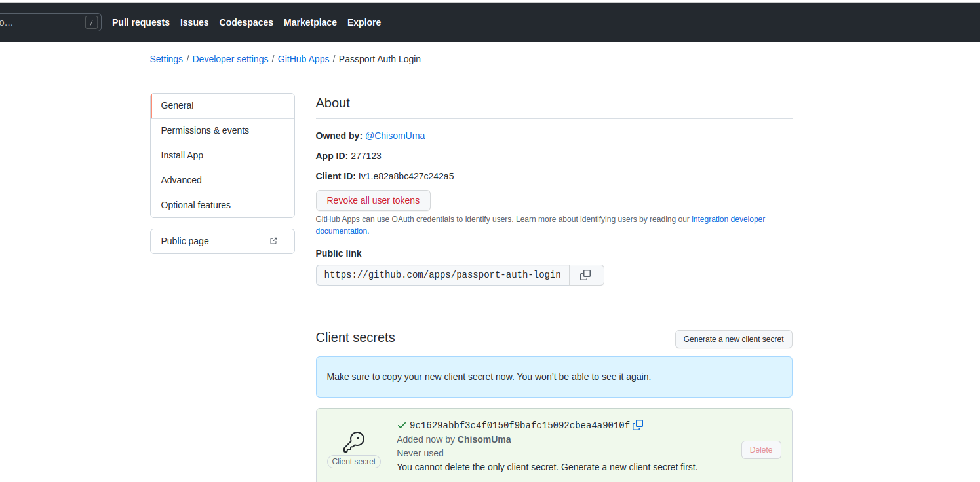Copy the public link with the copy icon
The height and width of the screenshot is (482, 980).
click(x=586, y=275)
